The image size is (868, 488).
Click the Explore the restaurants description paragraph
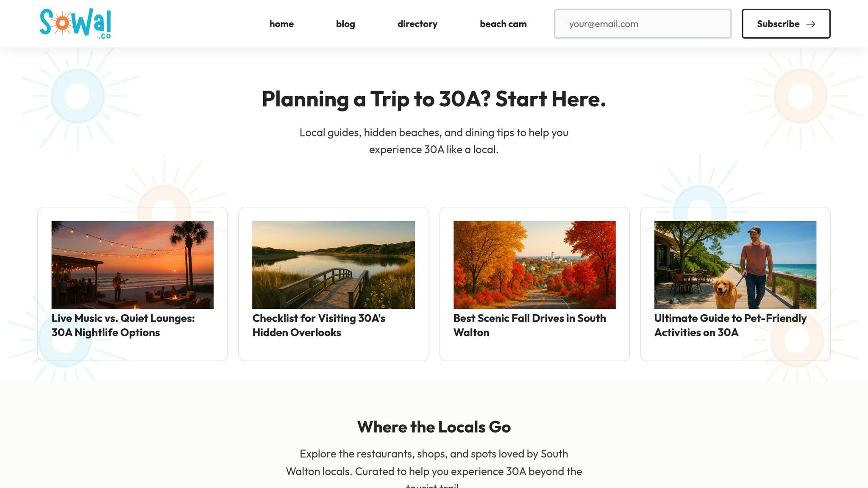click(434, 463)
